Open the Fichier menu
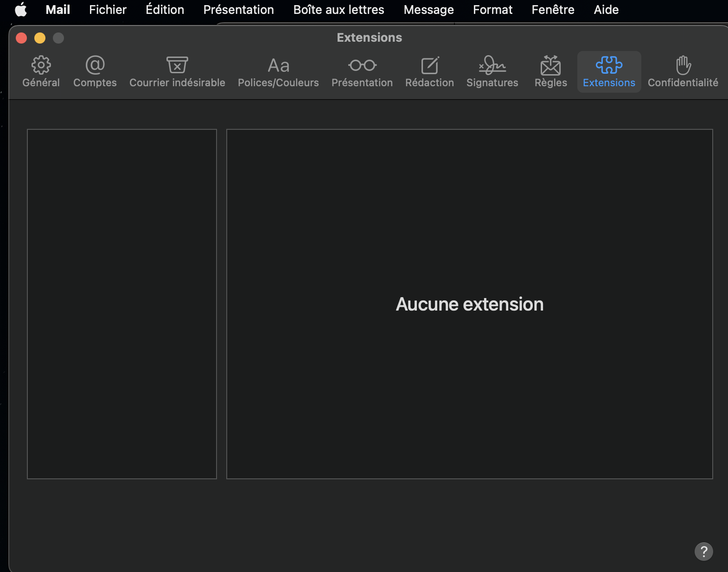Viewport: 728px width, 572px height. pos(108,10)
